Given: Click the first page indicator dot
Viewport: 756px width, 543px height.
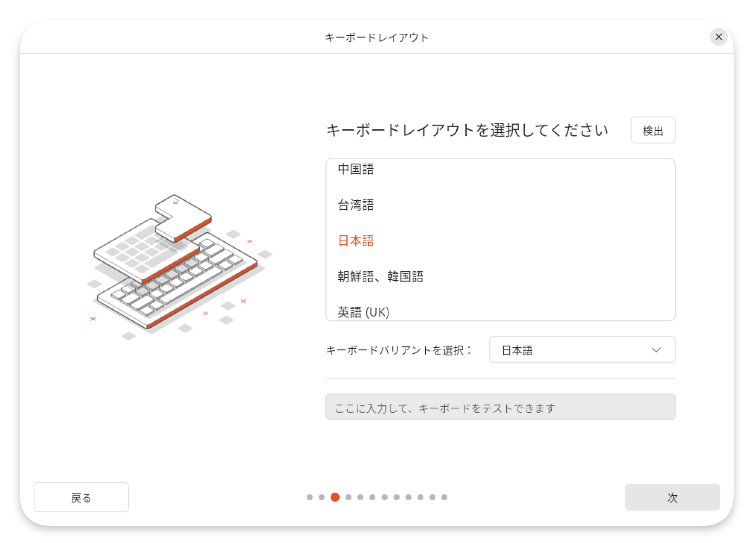Looking at the screenshot, I should 309,497.
